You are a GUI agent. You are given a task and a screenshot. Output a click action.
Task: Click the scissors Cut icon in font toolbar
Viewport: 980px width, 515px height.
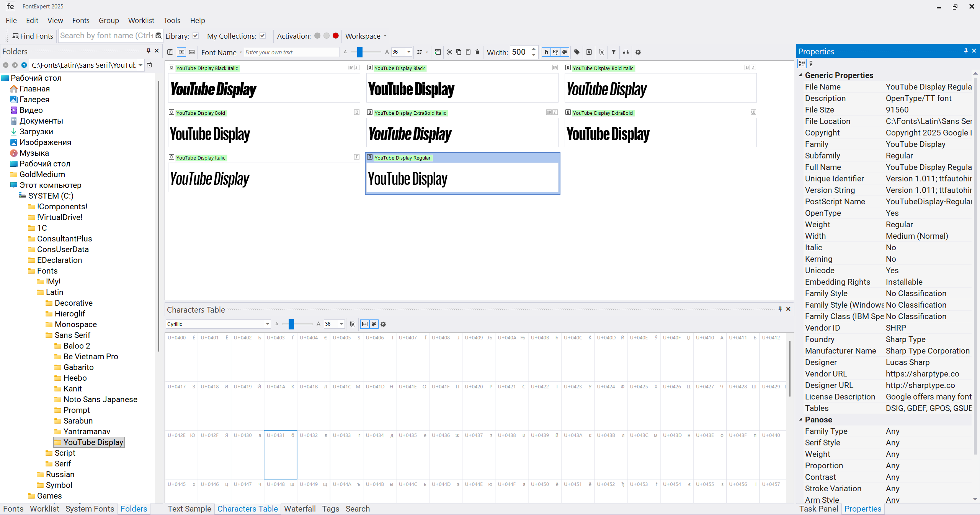pos(449,52)
